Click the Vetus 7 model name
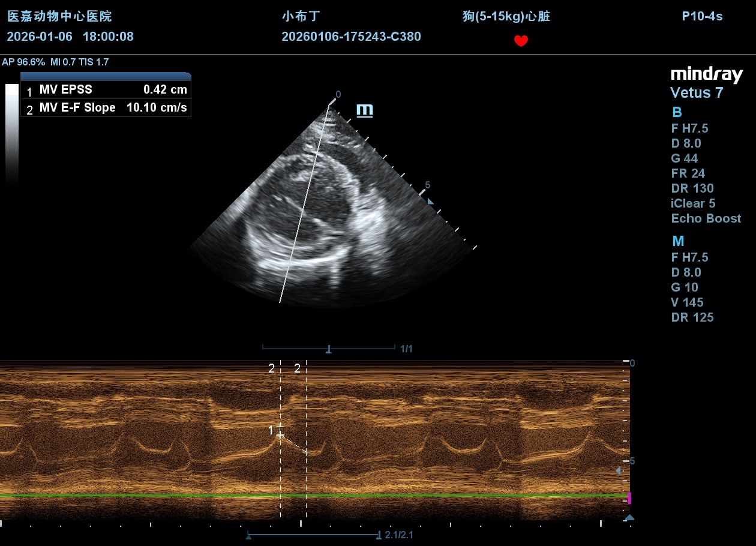 pyautogui.click(x=697, y=93)
